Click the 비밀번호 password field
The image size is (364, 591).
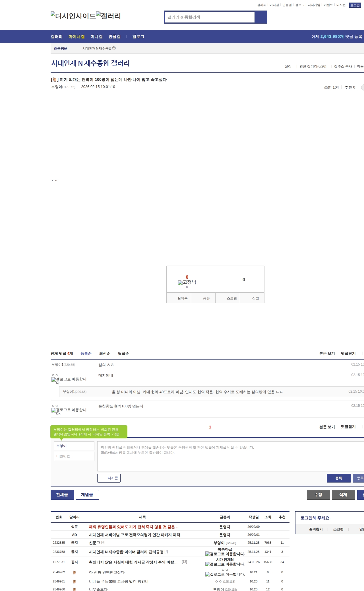point(74,456)
